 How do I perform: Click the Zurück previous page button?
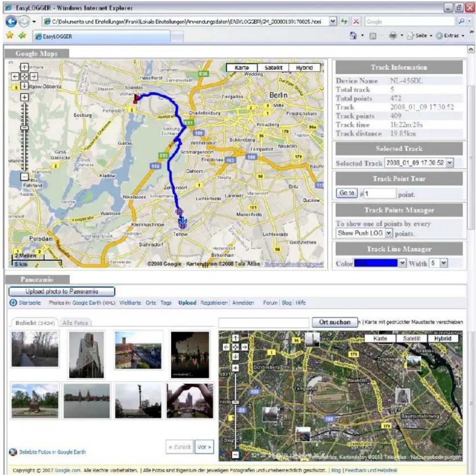click(180, 447)
